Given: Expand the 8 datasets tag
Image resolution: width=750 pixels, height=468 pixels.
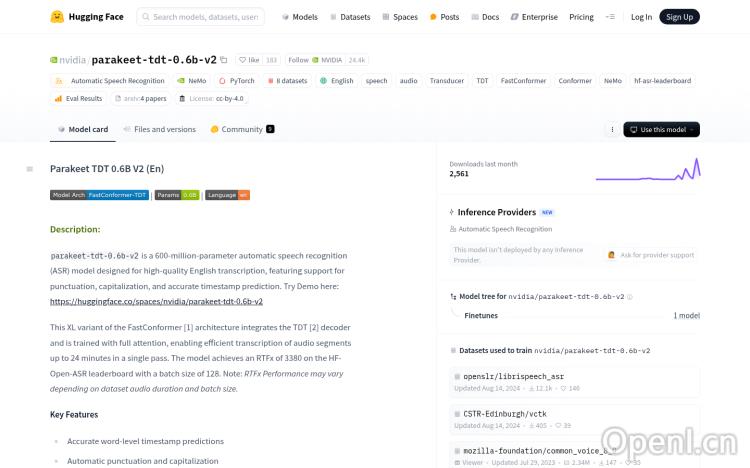Looking at the screenshot, I should (286, 81).
